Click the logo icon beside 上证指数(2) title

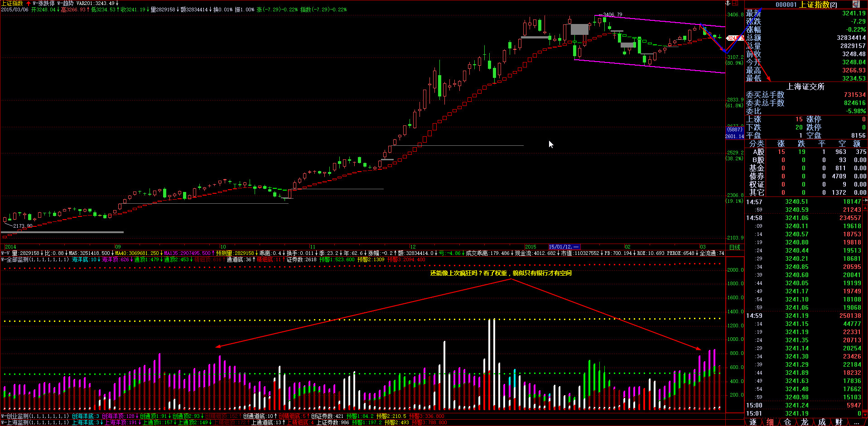click(x=856, y=4)
